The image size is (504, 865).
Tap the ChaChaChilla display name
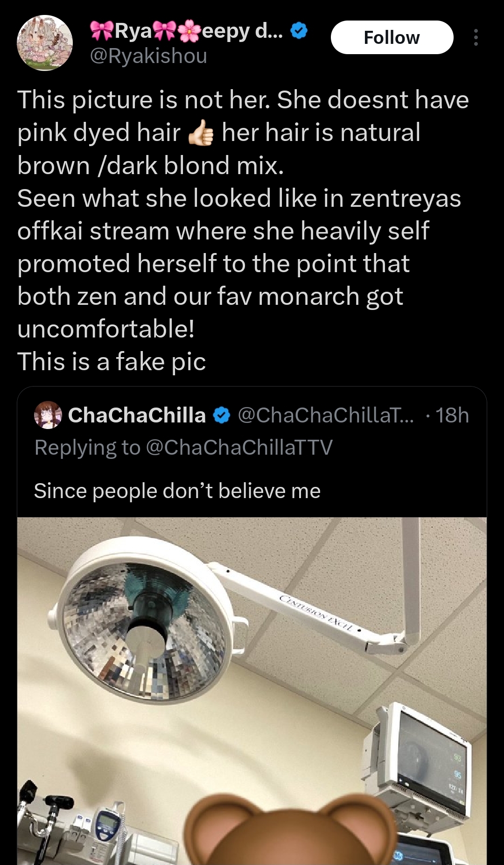tap(137, 415)
